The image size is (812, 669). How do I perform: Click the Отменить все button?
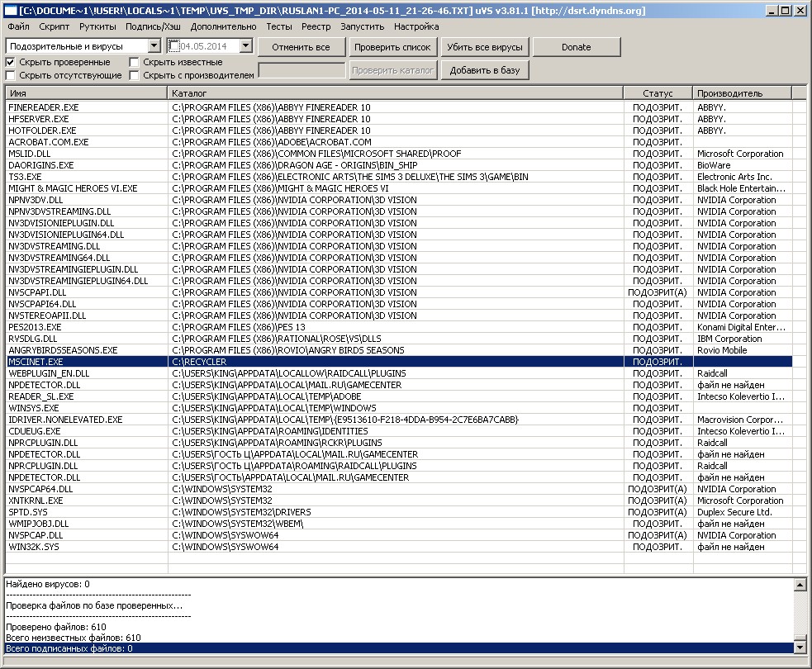point(301,47)
